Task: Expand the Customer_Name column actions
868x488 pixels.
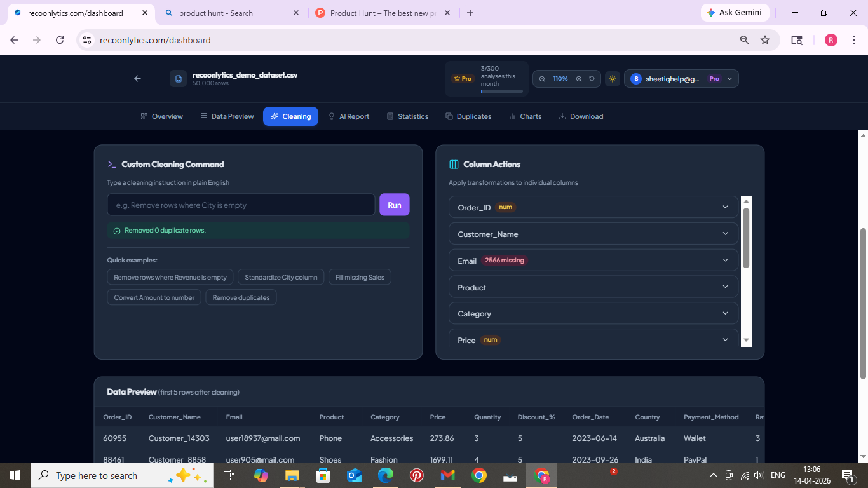Action: (x=593, y=234)
